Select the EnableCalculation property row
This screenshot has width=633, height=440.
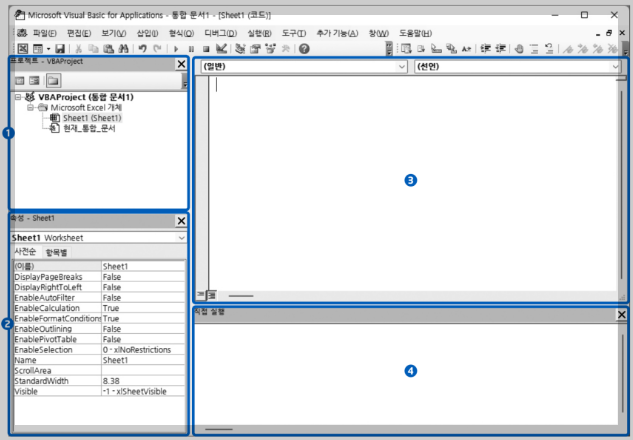click(99, 308)
